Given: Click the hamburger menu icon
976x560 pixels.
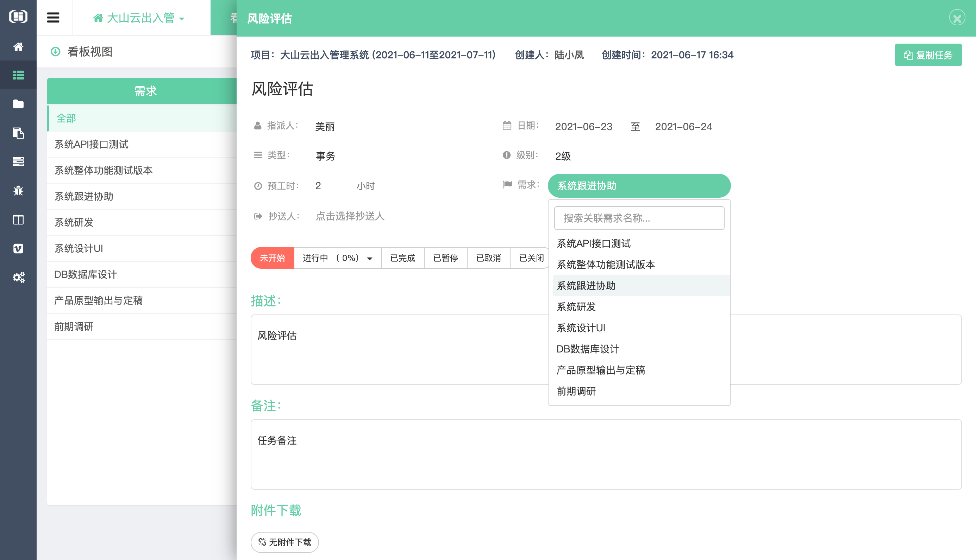Looking at the screenshot, I should (53, 18).
